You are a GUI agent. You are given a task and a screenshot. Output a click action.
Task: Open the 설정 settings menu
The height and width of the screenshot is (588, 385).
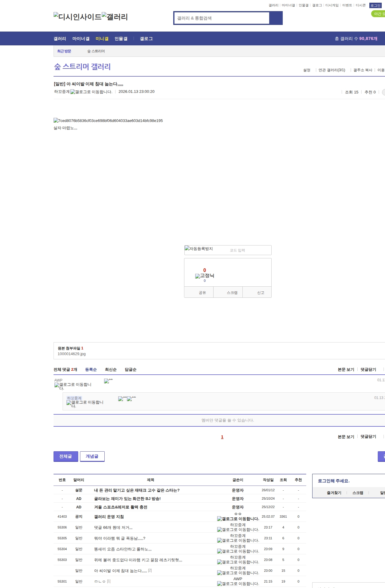(306, 70)
